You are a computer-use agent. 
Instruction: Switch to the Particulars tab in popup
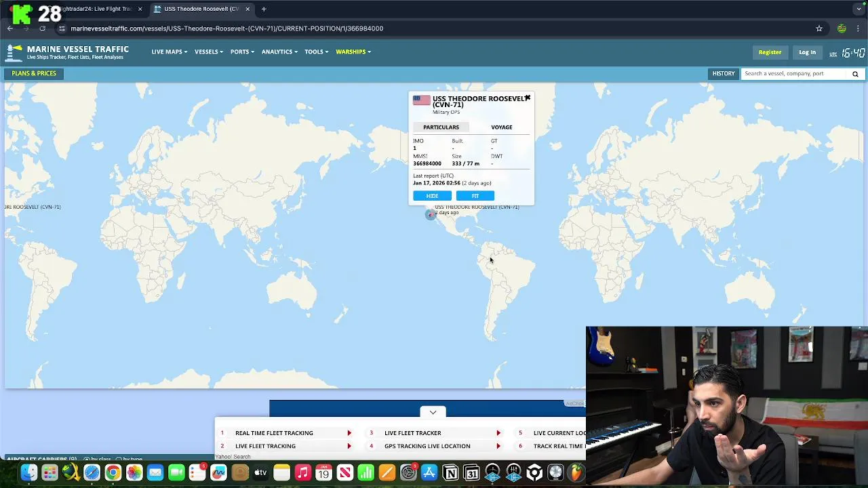(441, 127)
